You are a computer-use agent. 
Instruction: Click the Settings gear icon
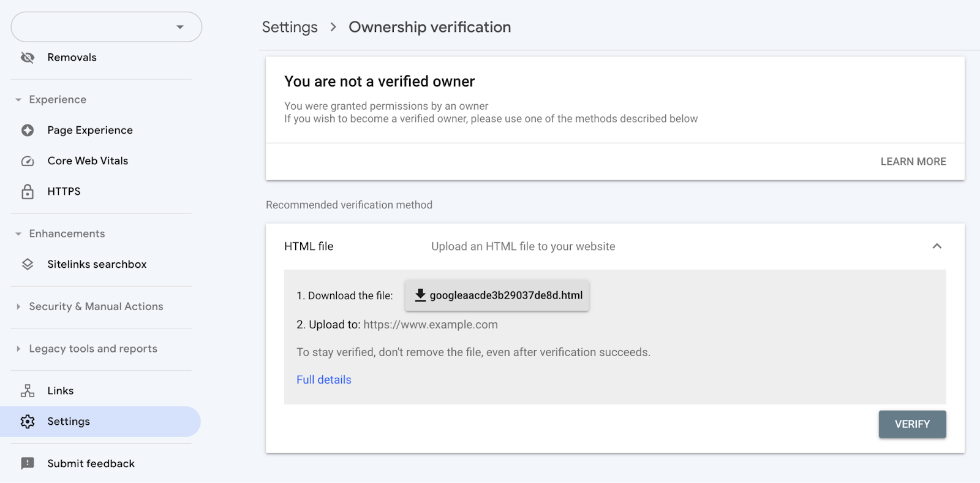click(x=28, y=422)
